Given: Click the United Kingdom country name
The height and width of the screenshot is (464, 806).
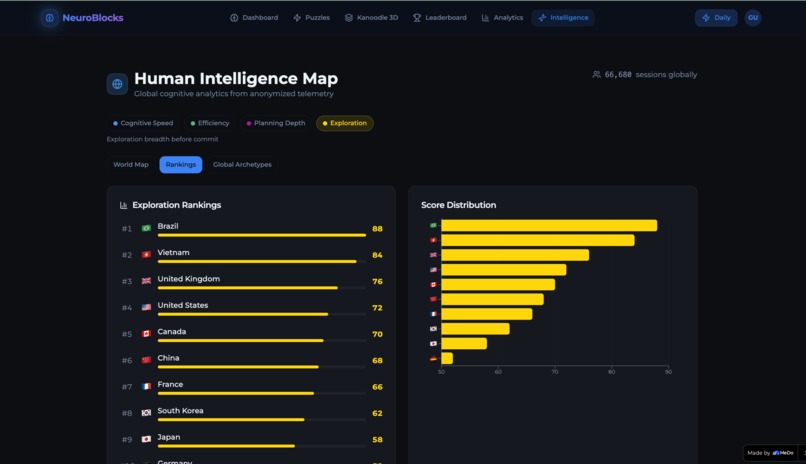Looking at the screenshot, I should tap(189, 279).
